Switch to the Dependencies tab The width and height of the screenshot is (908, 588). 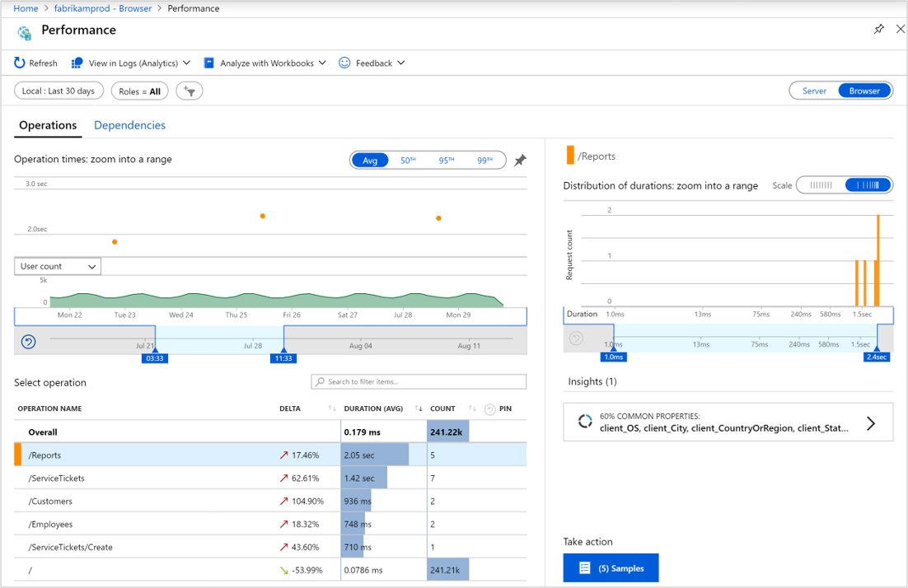tap(129, 125)
